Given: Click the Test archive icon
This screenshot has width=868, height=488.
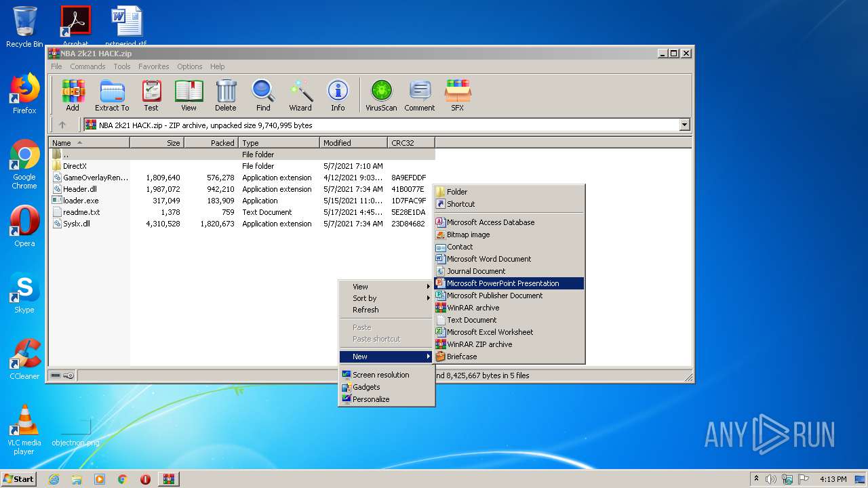Looking at the screenshot, I should [x=151, y=96].
